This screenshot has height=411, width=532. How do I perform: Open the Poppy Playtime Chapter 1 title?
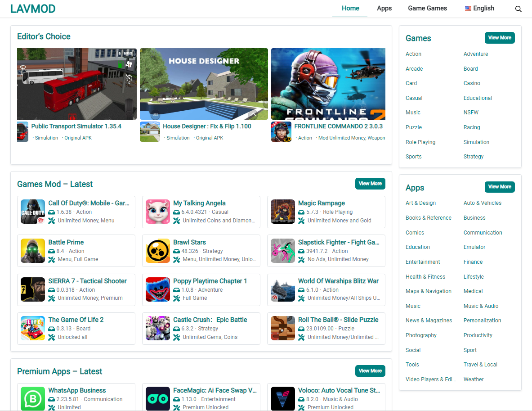210,281
